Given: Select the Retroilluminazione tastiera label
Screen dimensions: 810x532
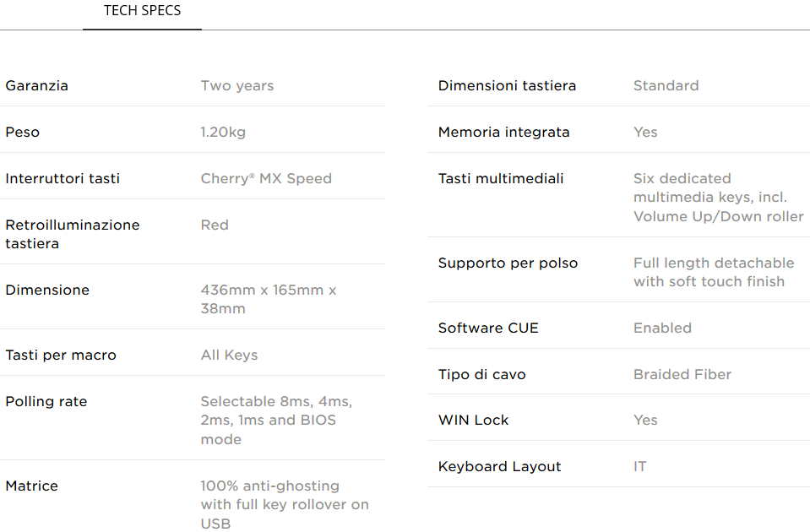Looking at the screenshot, I should 73,234.
